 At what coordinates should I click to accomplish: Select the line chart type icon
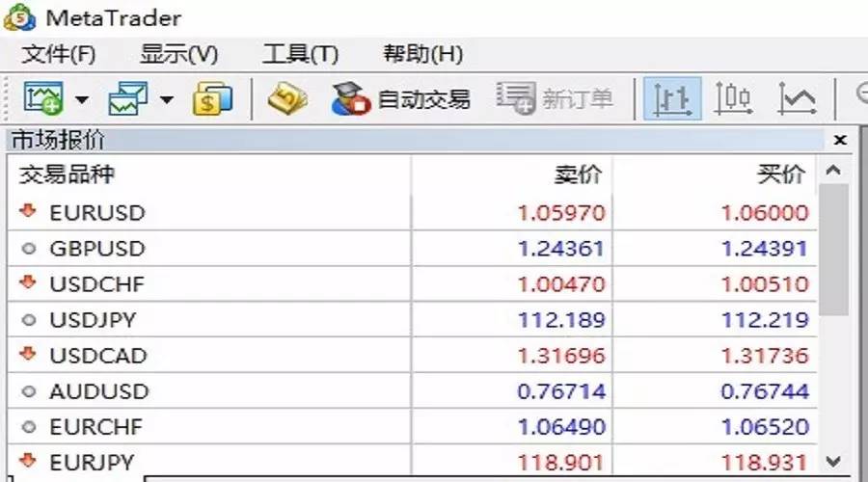tap(797, 99)
